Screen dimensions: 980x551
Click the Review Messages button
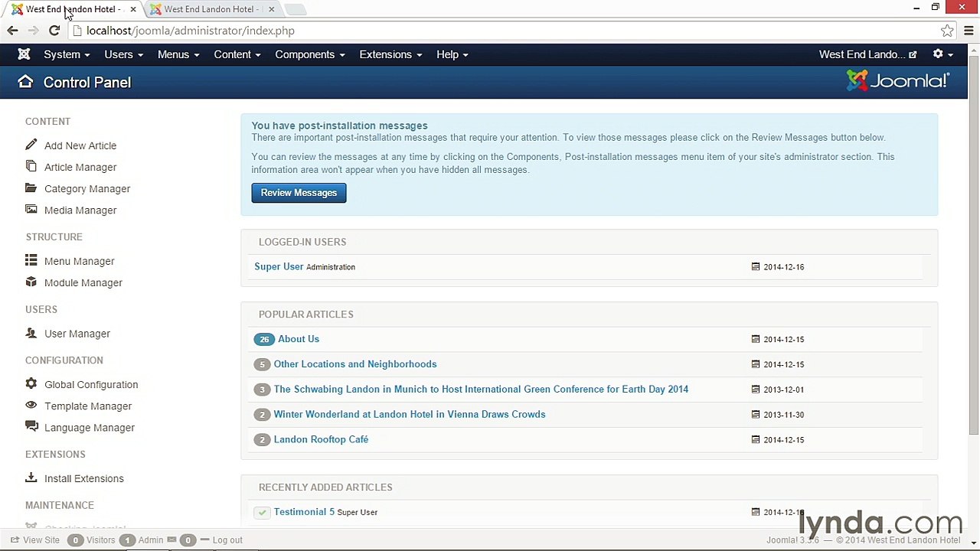pos(299,192)
